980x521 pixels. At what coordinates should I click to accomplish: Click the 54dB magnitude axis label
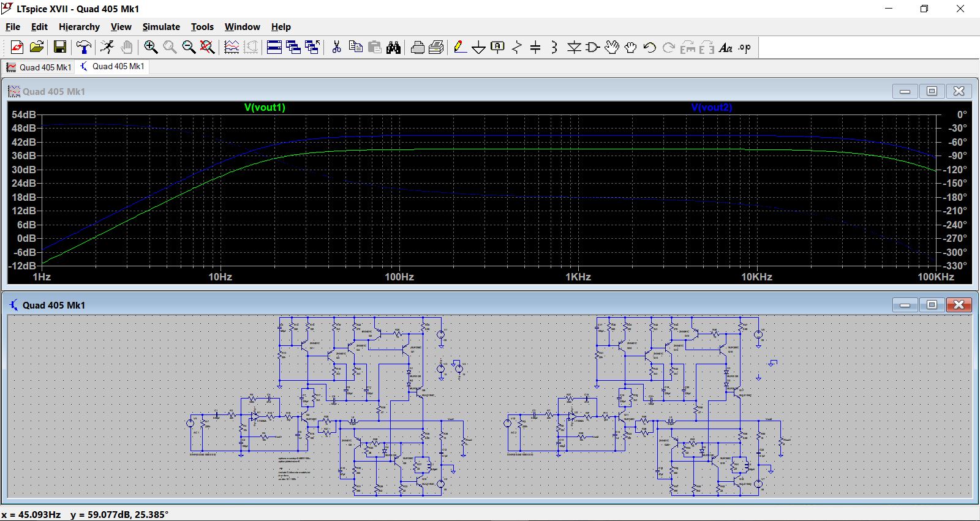coord(24,114)
